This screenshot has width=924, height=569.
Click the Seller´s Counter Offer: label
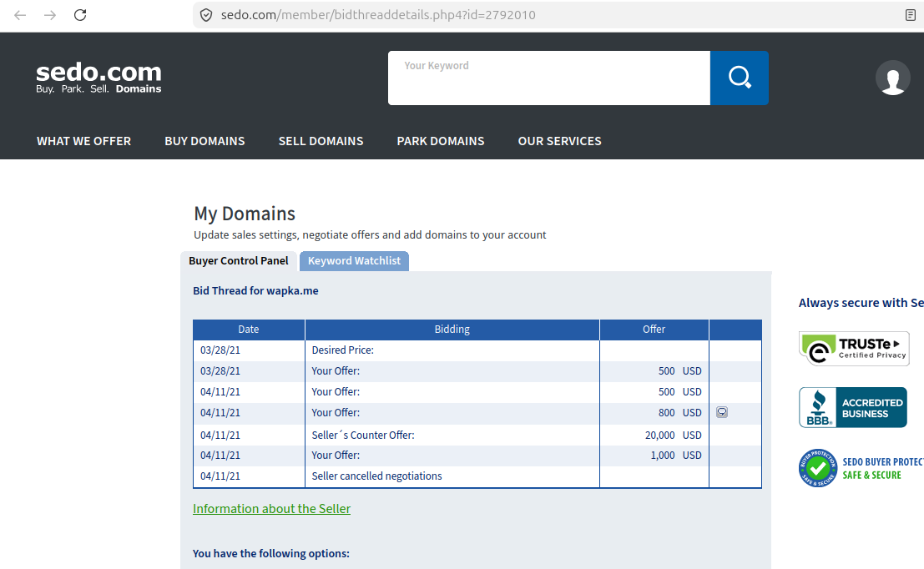363,436
